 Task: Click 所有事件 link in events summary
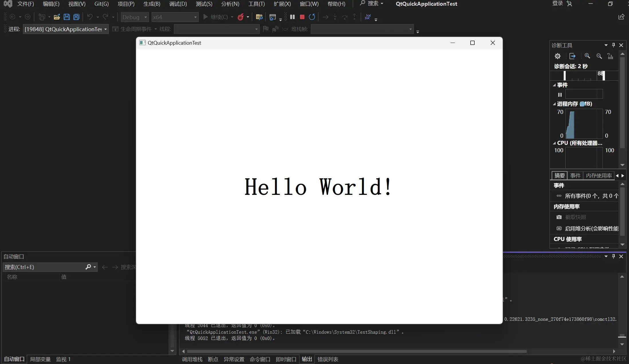(592, 196)
